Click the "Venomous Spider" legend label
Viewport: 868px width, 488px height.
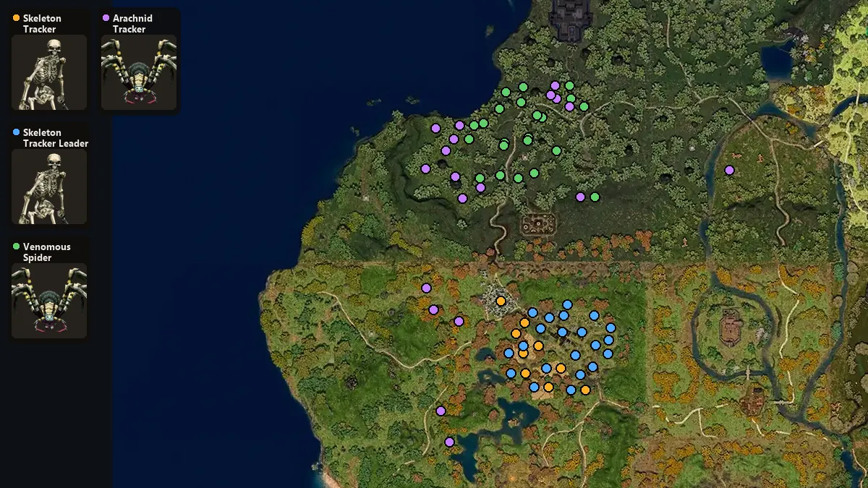coord(47,252)
